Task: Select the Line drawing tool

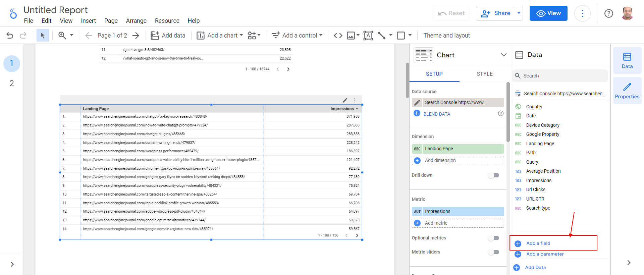Action: (x=382, y=35)
